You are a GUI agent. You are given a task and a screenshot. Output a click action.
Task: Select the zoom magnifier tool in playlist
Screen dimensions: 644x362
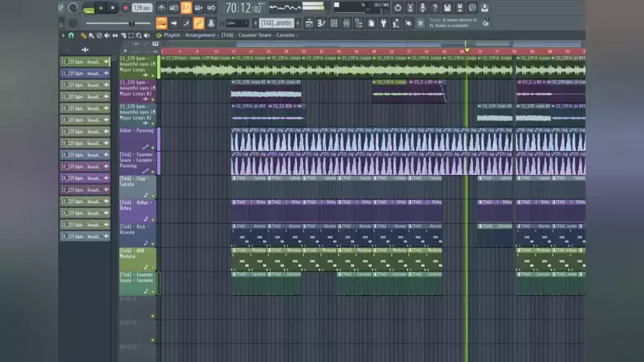click(139, 35)
